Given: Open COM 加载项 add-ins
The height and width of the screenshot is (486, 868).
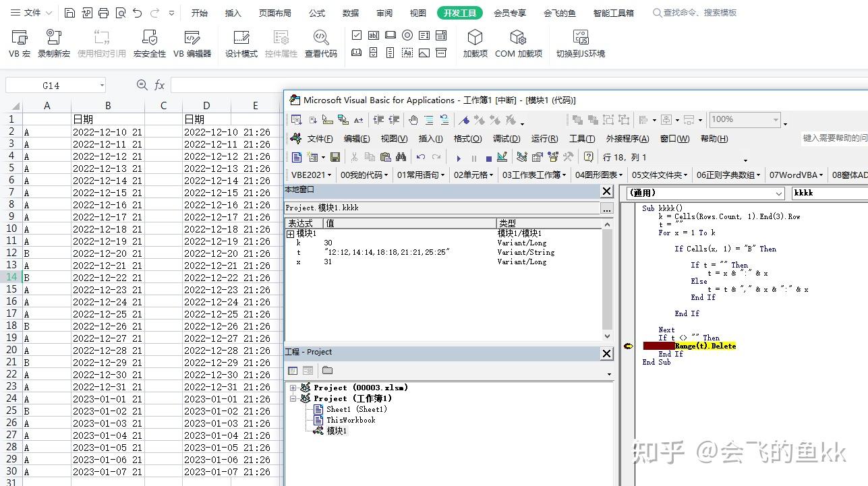Looking at the screenshot, I should 518,43.
